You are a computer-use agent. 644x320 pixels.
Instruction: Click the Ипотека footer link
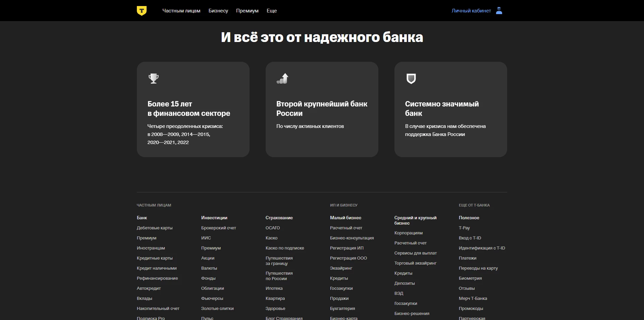(274, 288)
